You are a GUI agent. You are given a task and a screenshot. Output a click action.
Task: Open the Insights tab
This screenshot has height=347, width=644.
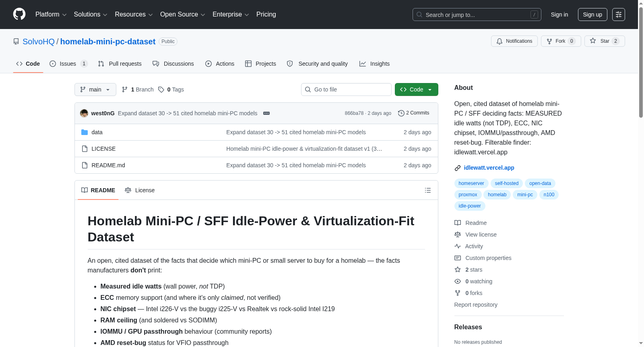coord(374,64)
